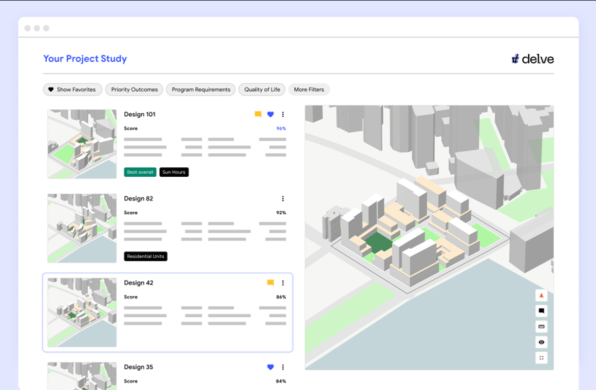Screen dimensions: 596x390
Task: Click the 86% score of Design 42
Action: [281, 297]
